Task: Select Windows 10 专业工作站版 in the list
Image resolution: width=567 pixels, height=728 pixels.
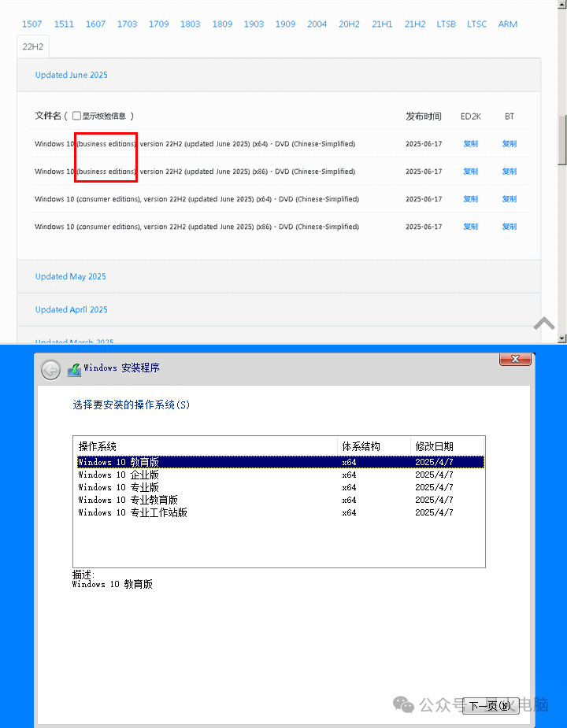Action: pyautogui.click(x=280, y=512)
